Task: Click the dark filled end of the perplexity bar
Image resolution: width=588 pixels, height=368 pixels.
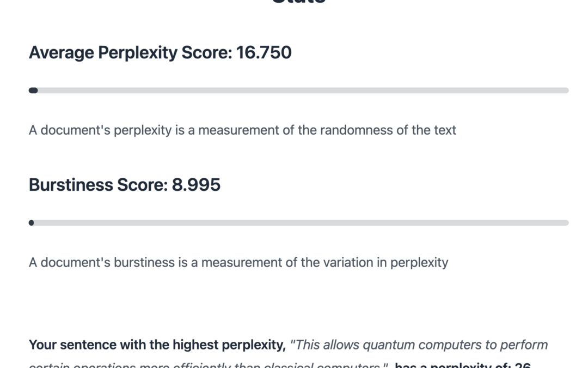Action: [x=33, y=91]
